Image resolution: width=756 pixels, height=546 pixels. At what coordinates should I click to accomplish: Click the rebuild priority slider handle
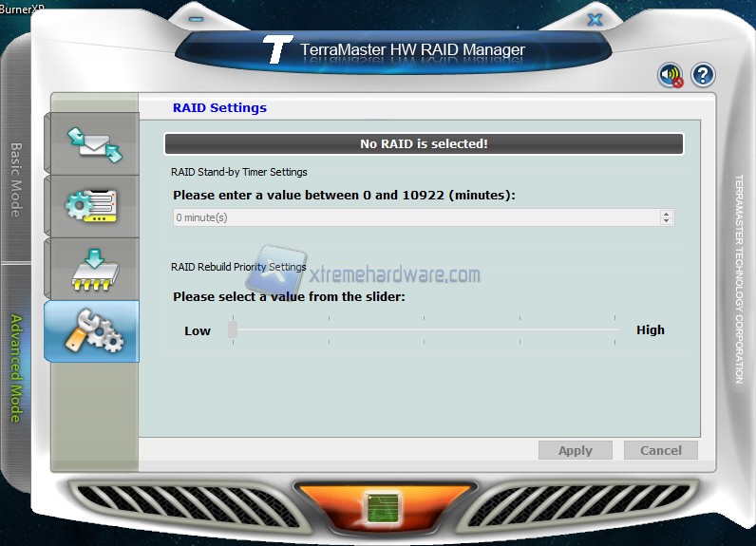233,329
